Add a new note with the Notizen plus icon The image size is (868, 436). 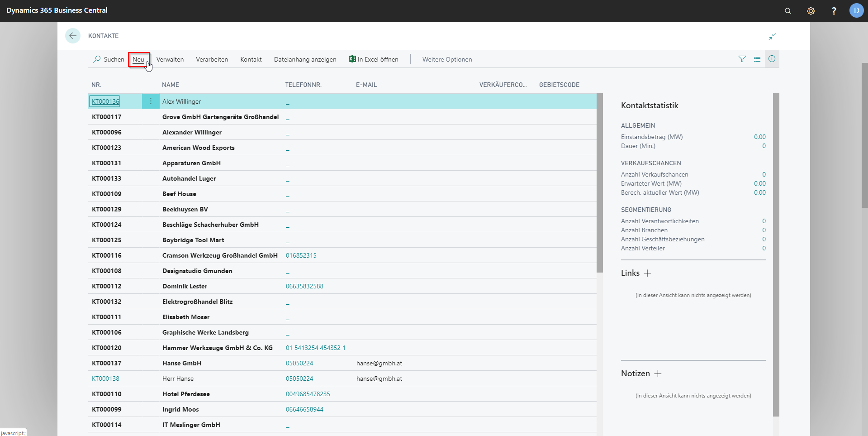click(658, 374)
